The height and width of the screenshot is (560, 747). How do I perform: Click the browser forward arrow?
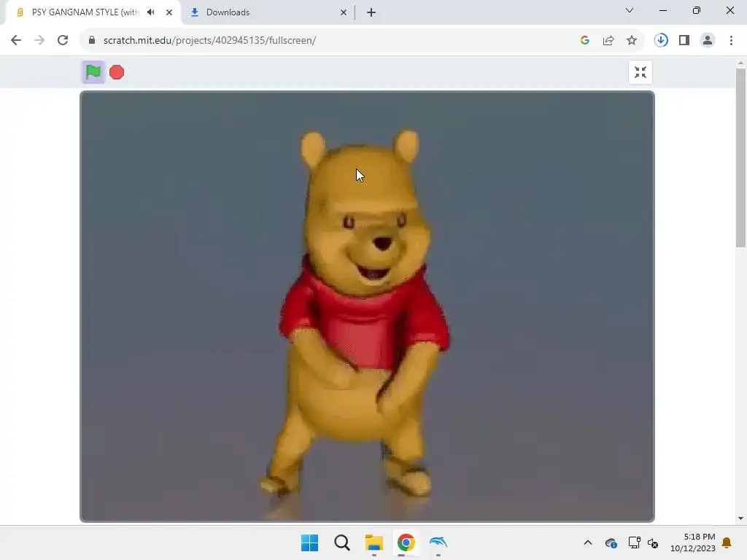39,41
